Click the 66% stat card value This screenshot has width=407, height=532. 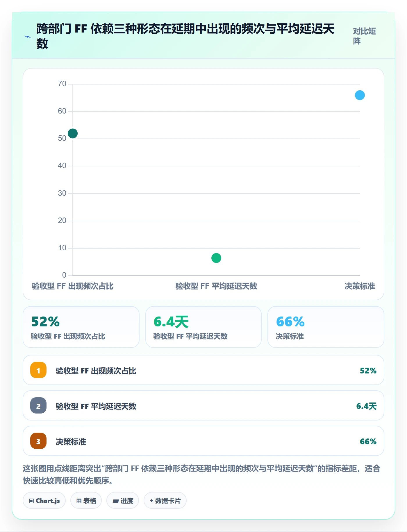290,322
